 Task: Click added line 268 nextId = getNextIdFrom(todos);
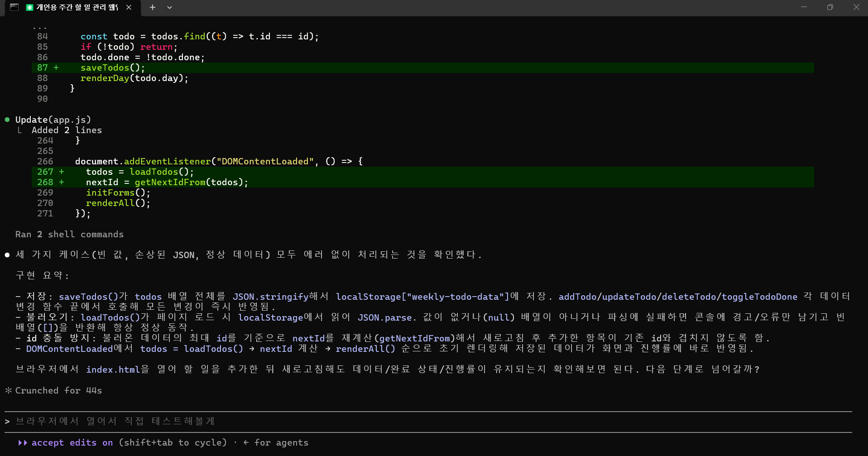[x=422, y=182]
